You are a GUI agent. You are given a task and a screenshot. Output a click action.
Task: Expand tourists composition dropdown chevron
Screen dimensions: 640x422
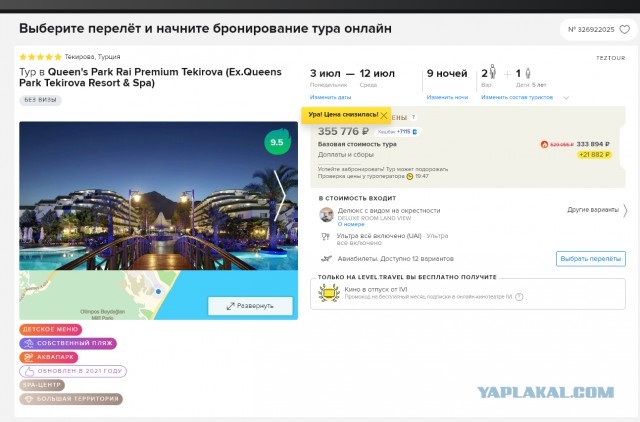point(566,98)
